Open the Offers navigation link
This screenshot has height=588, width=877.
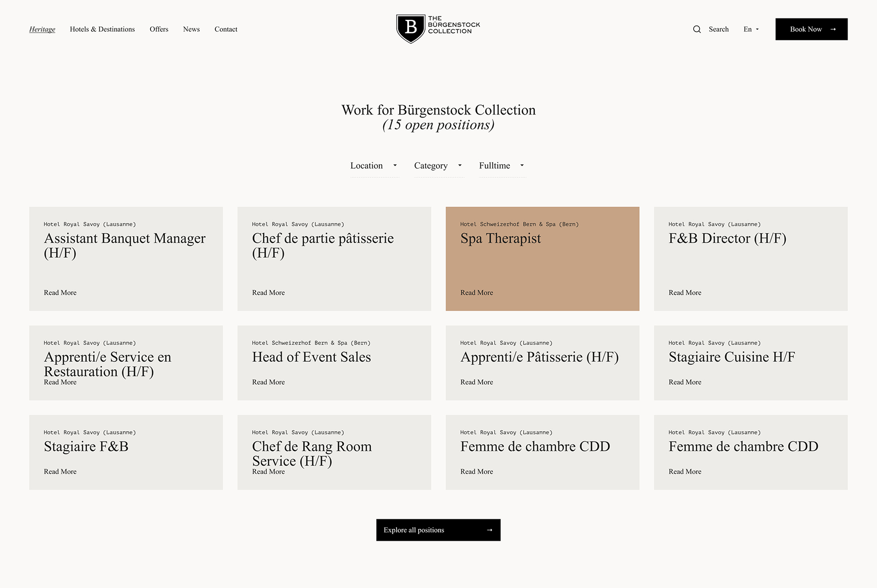pyautogui.click(x=159, y=29)
